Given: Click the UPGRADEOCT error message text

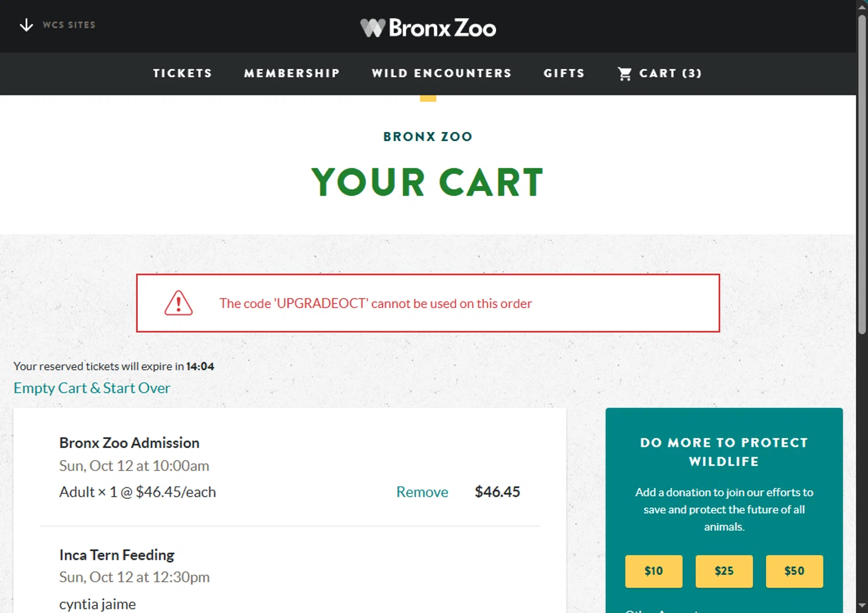Looking at the screenshot, I should coord(375,303).
